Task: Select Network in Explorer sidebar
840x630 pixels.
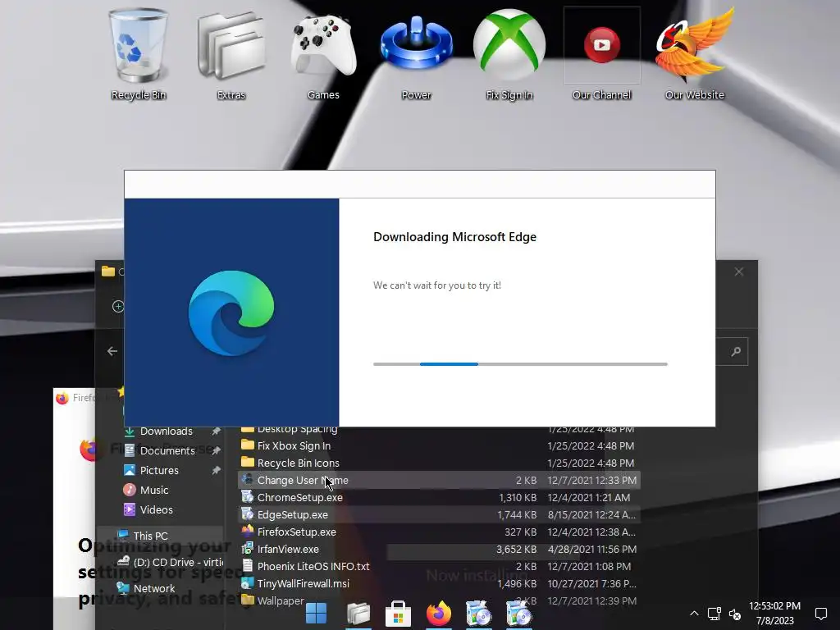Action: tap(154, 588)
